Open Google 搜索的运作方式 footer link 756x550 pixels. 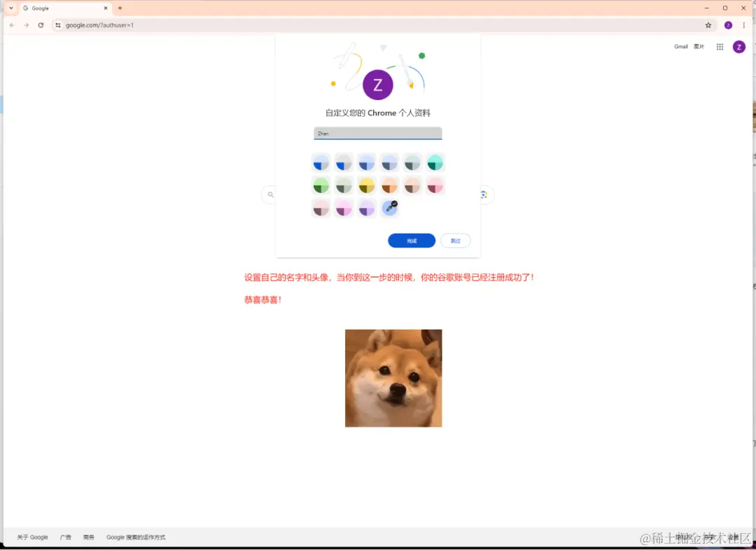(x=136, y=537)
